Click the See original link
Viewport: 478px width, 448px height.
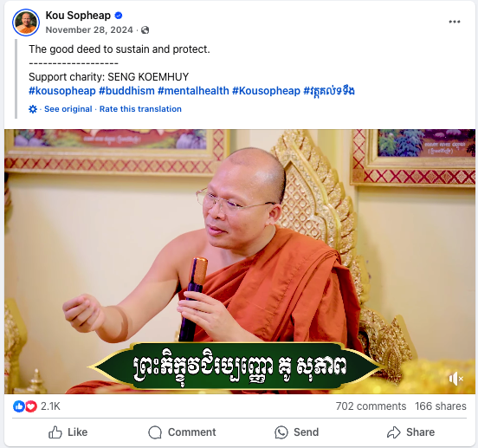[x=68, y=109]
